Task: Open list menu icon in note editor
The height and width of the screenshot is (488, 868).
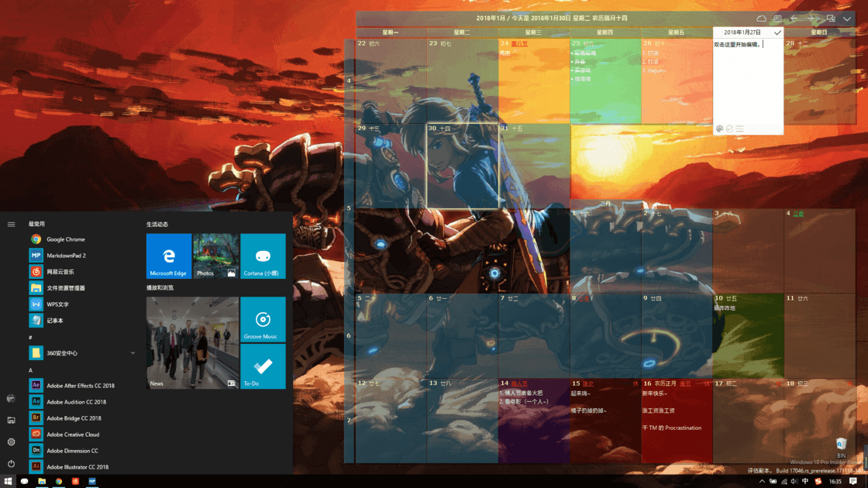Action: click(x=739, y=129)
